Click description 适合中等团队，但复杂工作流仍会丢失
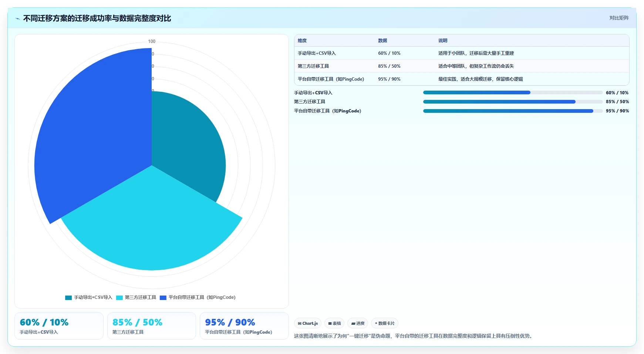This screenshot has height=354, width=644. coord(476,66)
